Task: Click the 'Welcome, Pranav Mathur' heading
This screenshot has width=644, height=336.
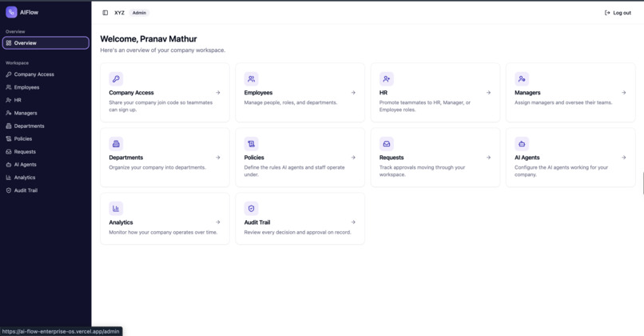Action: 149,38
